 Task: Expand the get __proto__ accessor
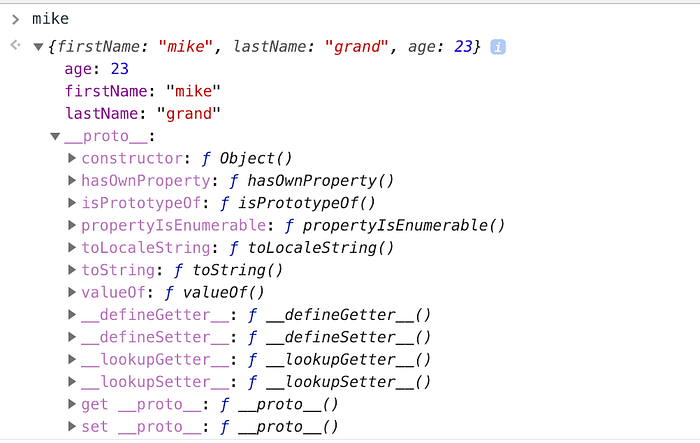click(x=72, y=404)
